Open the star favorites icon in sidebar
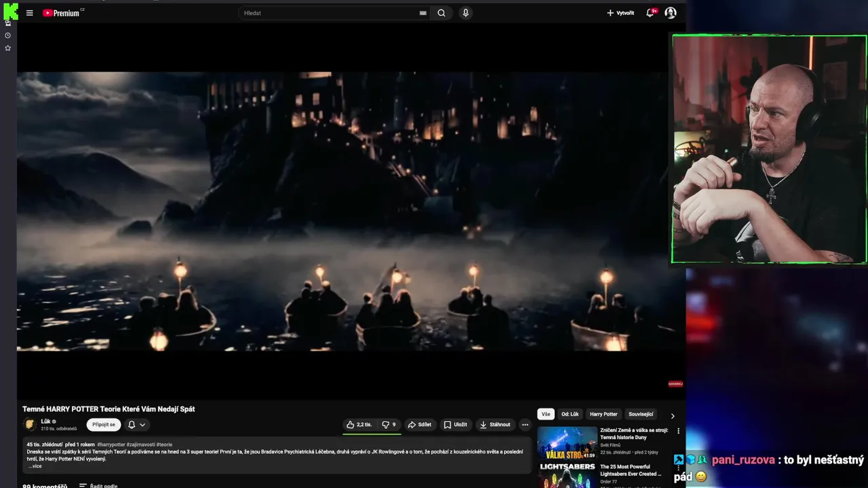 click(8, 48)
